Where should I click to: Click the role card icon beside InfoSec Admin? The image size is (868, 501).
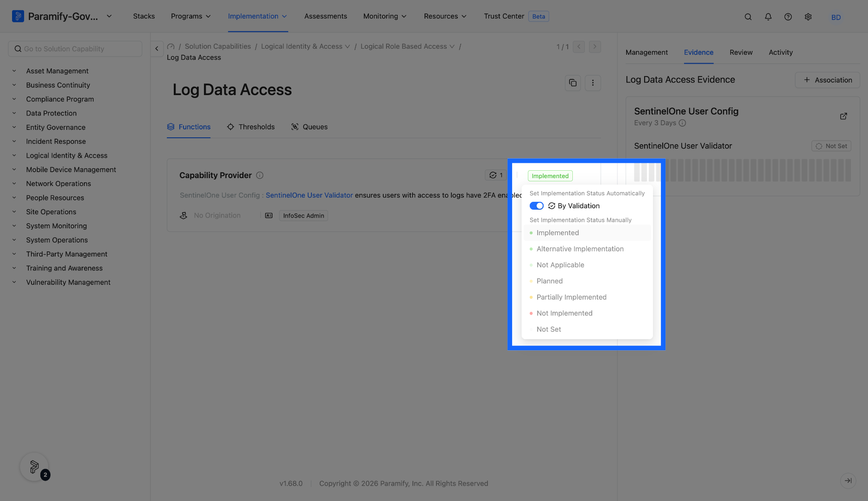[269, 215]
